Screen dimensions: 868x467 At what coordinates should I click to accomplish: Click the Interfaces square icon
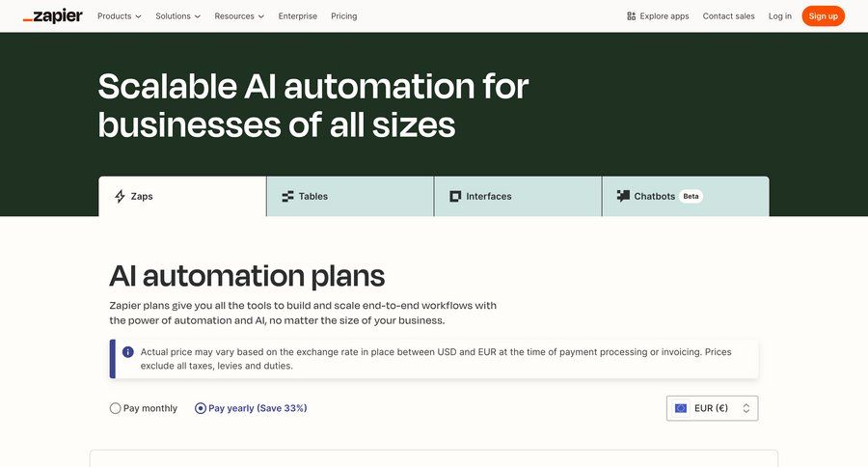pyautogui.click(x=455, y=196)
